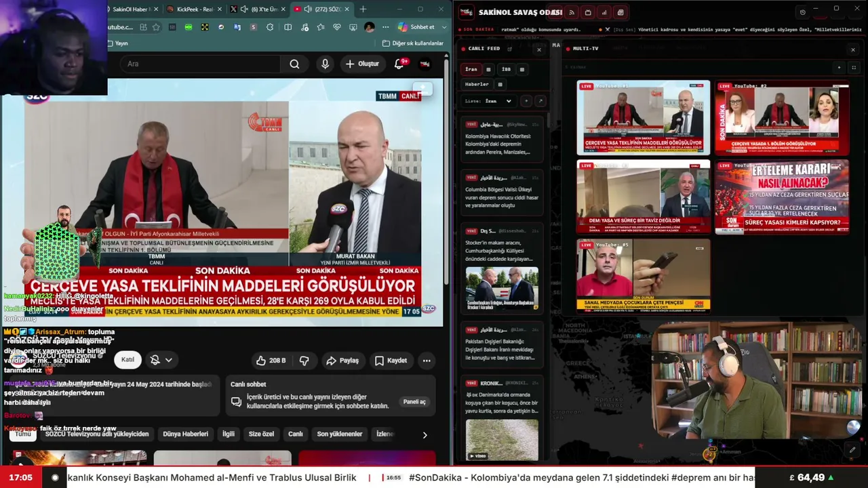
Task: Open the Erteleme Kararı live stream tile
Action: [782, 197]
